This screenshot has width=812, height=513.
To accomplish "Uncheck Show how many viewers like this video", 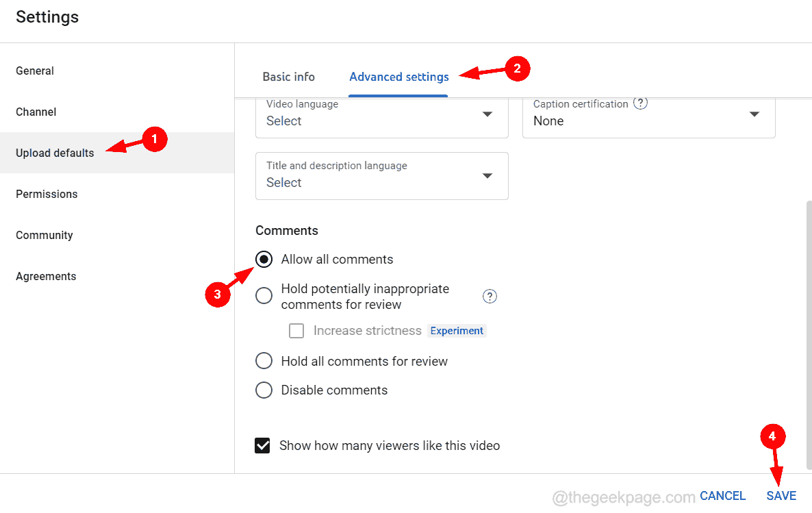I will pos(262,445).
